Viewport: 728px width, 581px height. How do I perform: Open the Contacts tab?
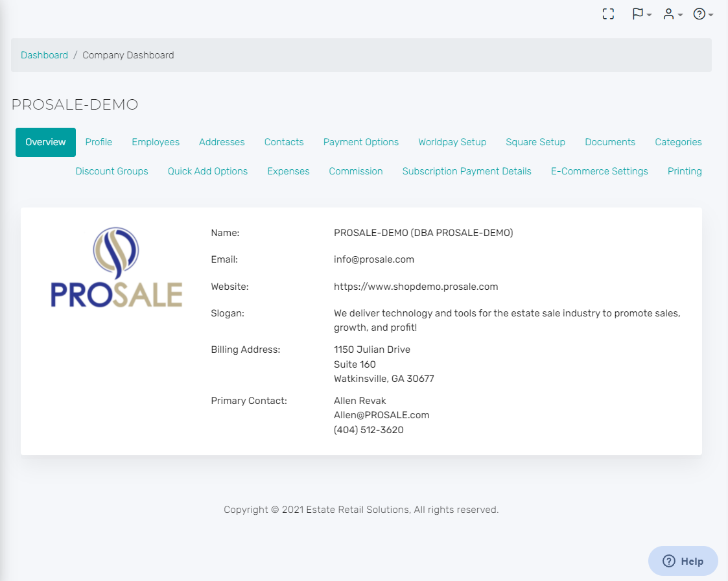coord(284,142)
